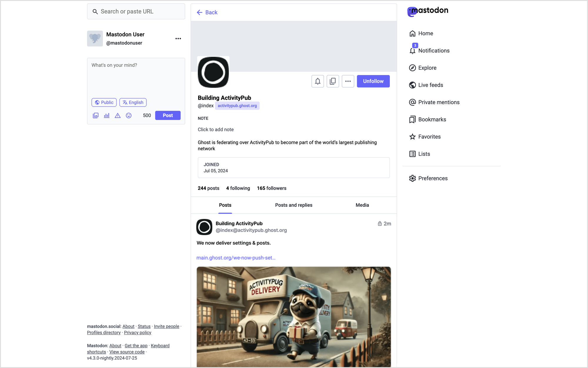Open the profile three-dot options menu
This screenshot has width=588, height=368.
[x=348, y=81]
